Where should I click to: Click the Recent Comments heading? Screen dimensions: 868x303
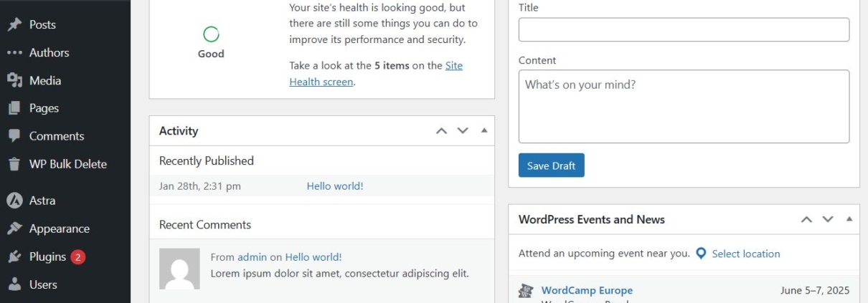(205, 225)
